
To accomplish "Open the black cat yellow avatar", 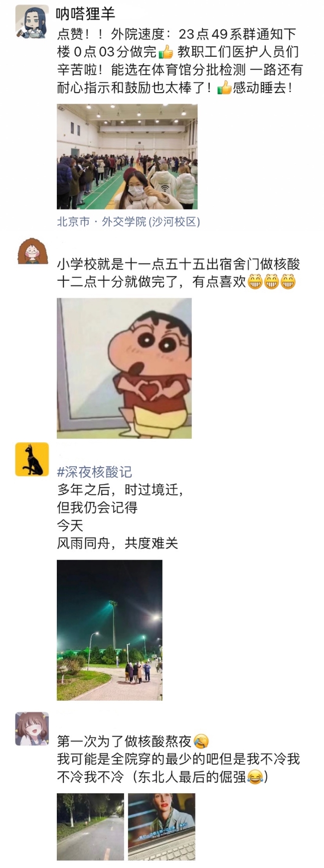I will pos(32,459).
